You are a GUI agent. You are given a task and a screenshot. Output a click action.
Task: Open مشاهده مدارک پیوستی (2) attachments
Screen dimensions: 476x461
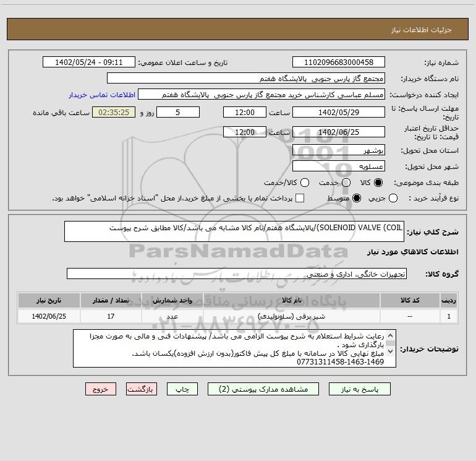tap(263, 389)
